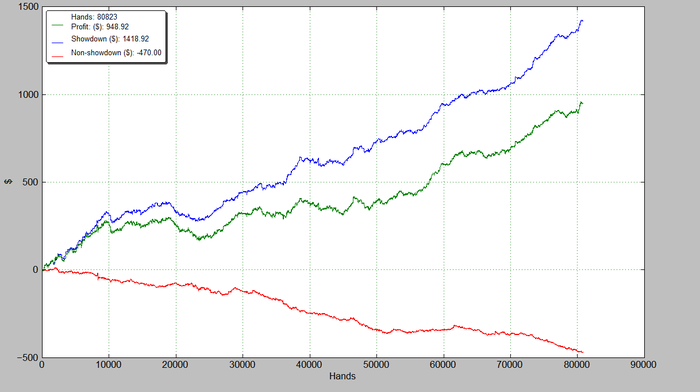Click the 80000 x-axis tick label
This screenshot has height=392, width=700.
[x=577, y=365]
